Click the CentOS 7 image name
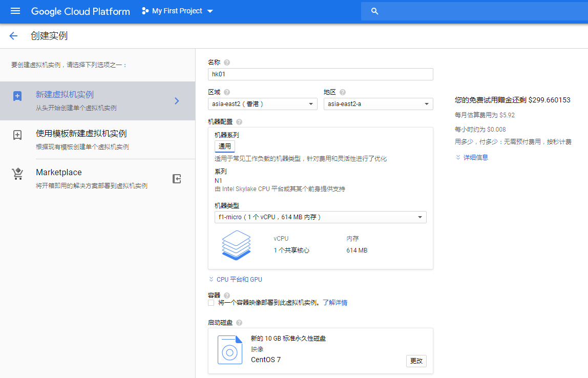 tap(266, 360)
